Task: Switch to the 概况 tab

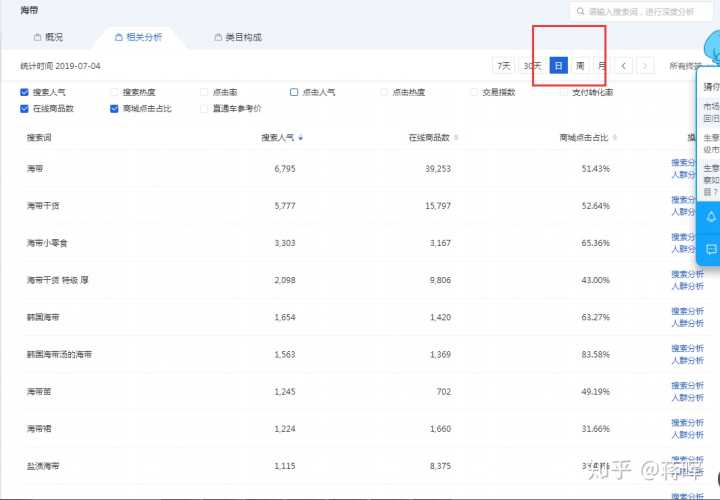Action: tap(48, 37)
